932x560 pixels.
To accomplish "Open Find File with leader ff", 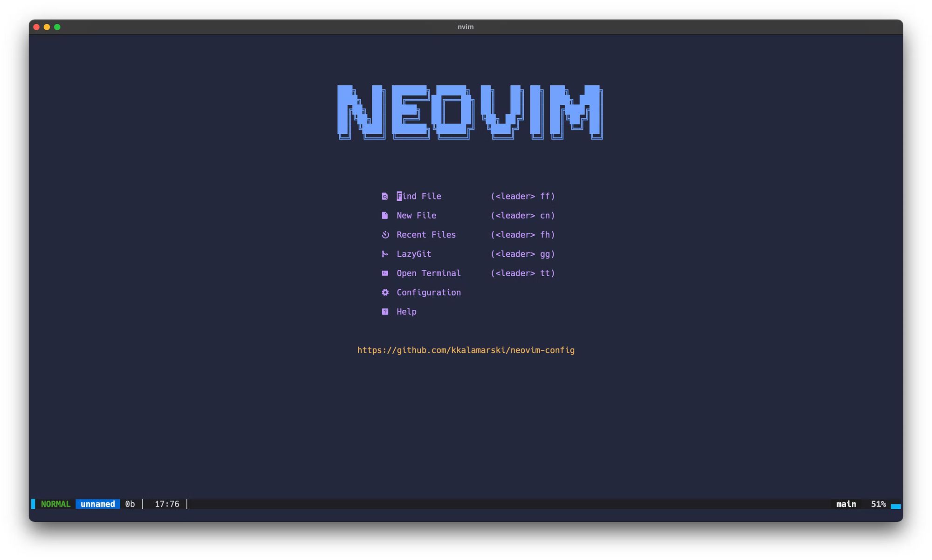I will 420,195.
